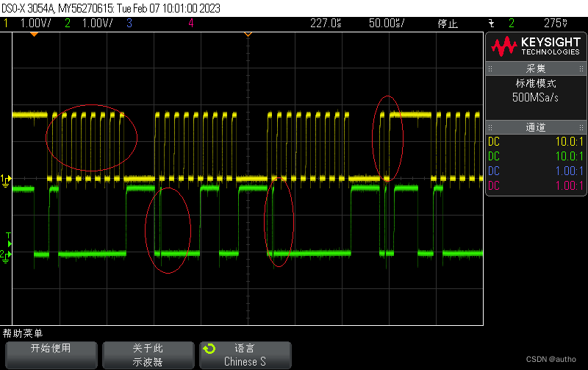The height and width of the screenshot is (370, 588).
Task: Click the green DC 10.0:1 channel 2 row
Action: pos(536,156)
